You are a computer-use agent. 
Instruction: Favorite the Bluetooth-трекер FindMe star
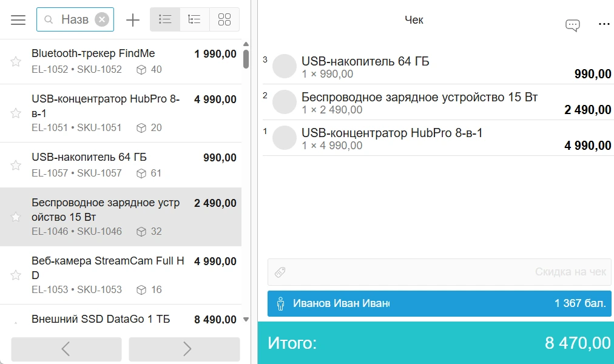(x=16, y=61)
